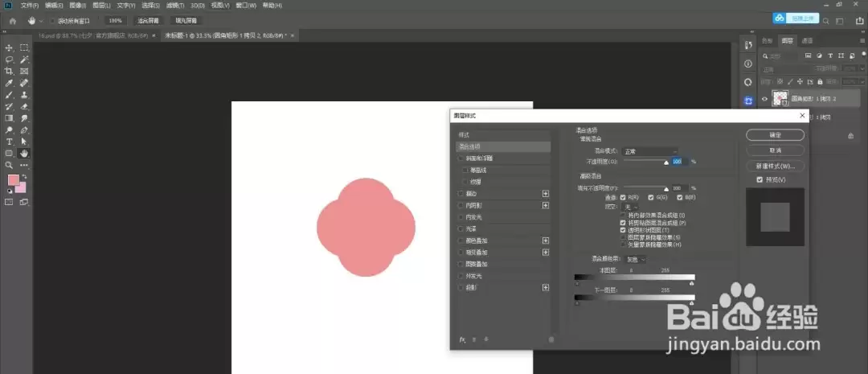This screenshot has height=374, width=868.
Task: Add another Color Overlay with plus button
Action: tap(546, 240)
